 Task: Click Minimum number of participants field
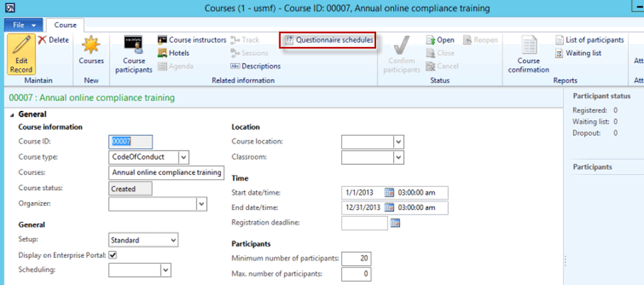click(357, 259)
